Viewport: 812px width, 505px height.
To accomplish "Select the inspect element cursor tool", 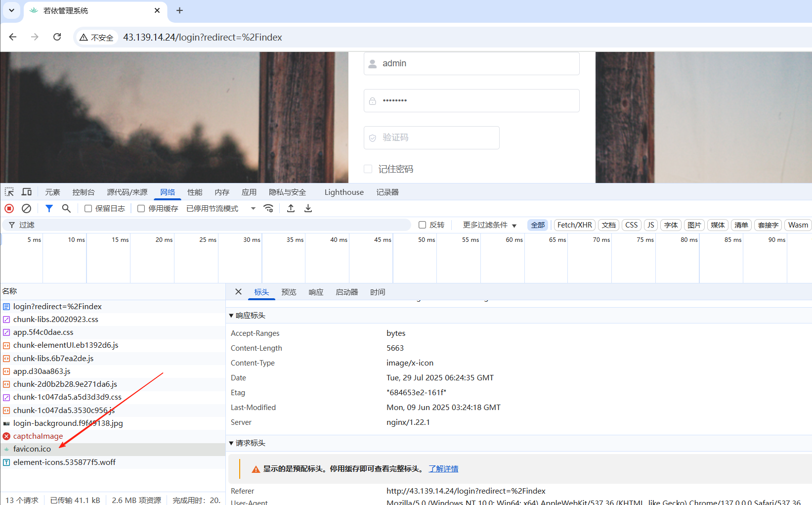I will (x=9, y=192).
